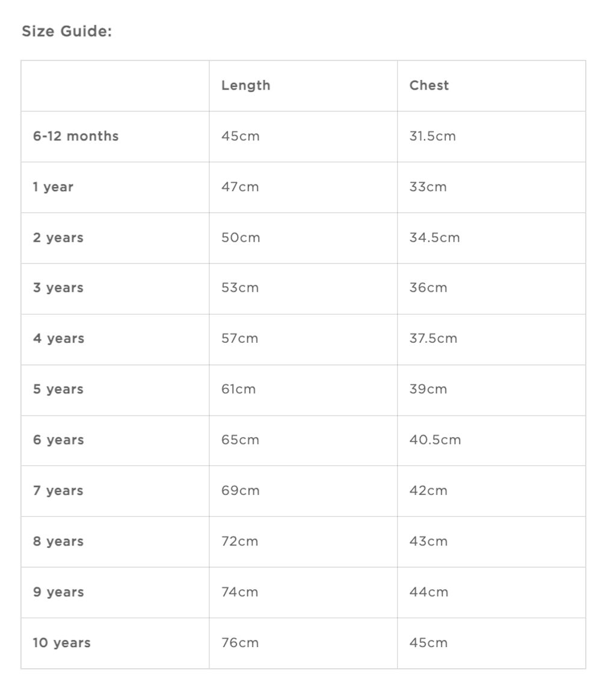This screenshot has height=688, width=616.
Task: Select the 6-12 months row label
Action: click(x=76, y=137)
